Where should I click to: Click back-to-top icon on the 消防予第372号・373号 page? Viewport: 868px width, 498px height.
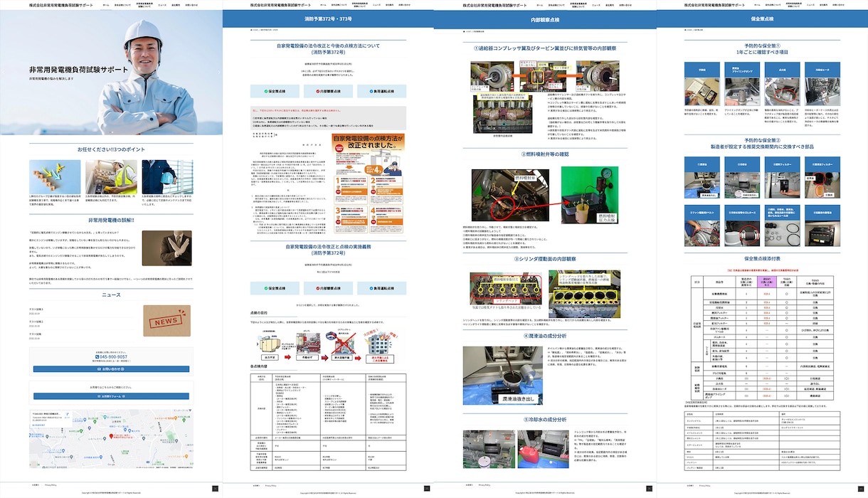(427, 487)
